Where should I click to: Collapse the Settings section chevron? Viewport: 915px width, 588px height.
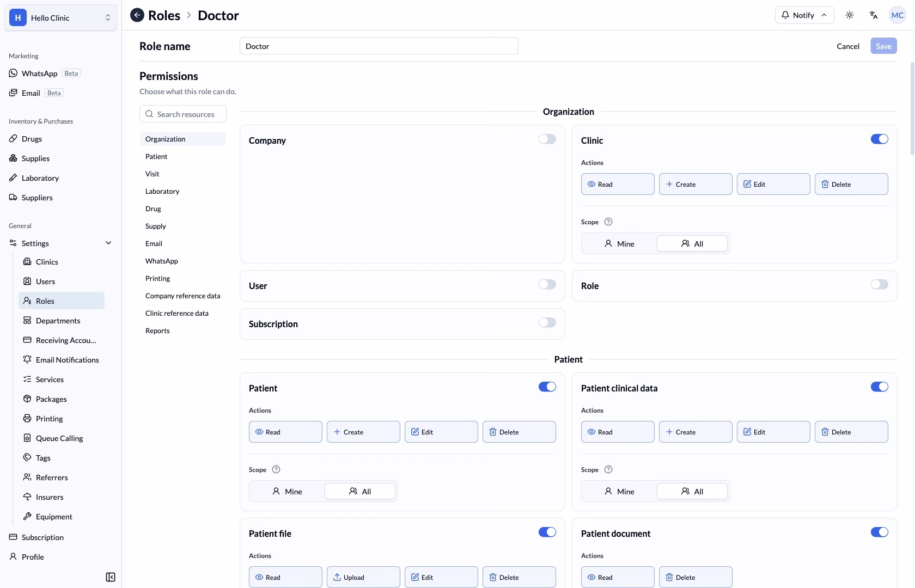pyautogui.click(x=108, y=243)
